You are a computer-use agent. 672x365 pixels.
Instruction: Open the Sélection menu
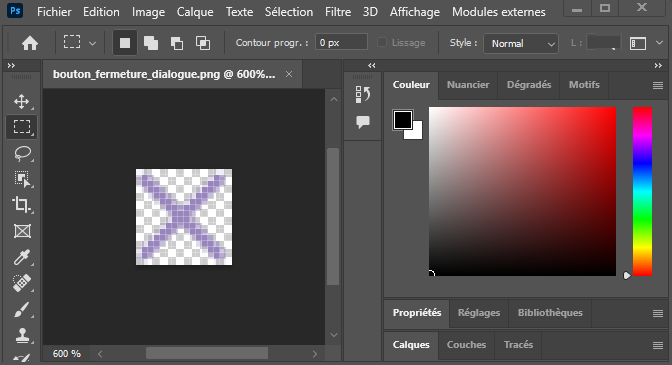pos(289,12)
